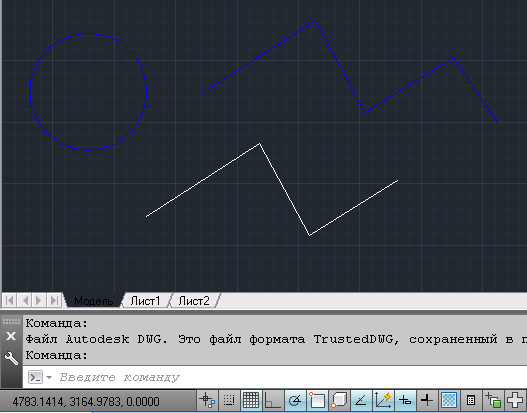527x413 pixels.
Task: Toggle 3D Object Snap cube icon
Action: click(339, 401)
